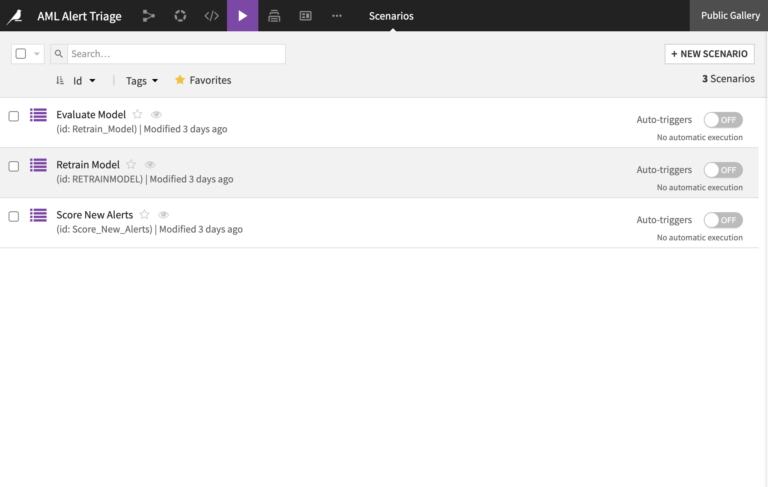This screenshot has width=768, height=487.
Task: Star the Evaluate Model scenario as favorite
Action: pyautogui.click(x=138, y=114)
